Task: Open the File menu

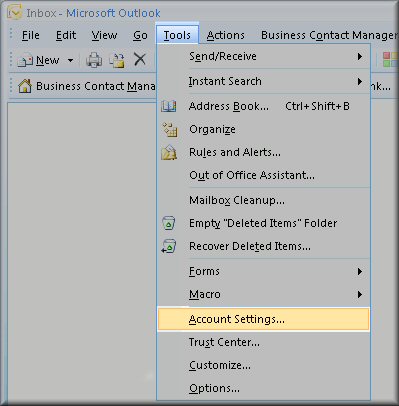Action: click(31, 35)
